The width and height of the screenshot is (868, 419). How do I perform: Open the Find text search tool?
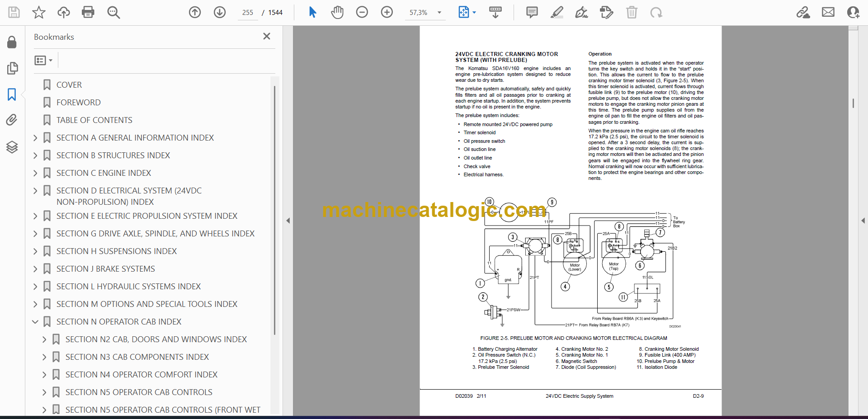point(113,12)
